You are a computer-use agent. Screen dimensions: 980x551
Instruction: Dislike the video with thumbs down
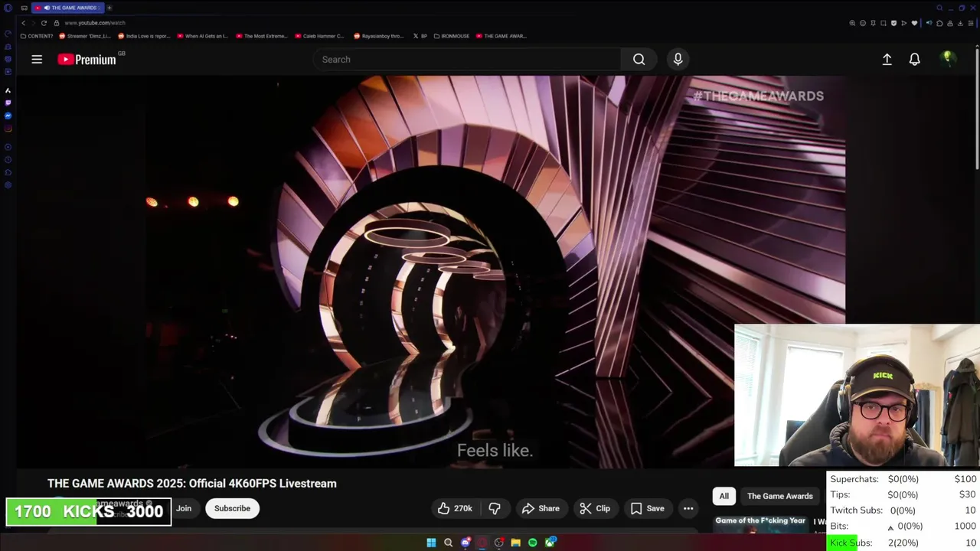495,508
